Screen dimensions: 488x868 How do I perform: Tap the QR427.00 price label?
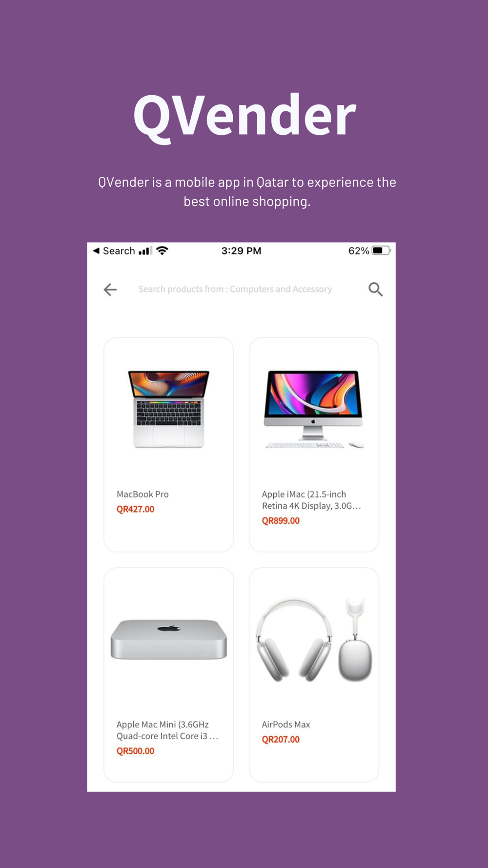[x=135, y=509]
